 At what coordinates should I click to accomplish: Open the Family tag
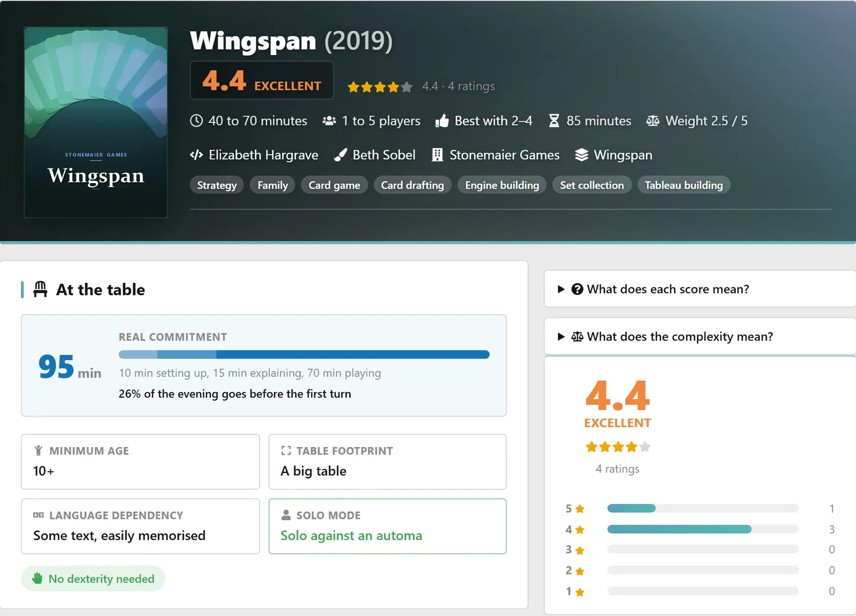(x=272, y=185)
